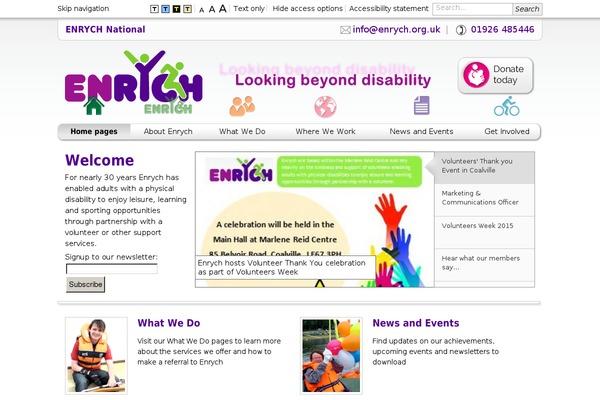The image size is (600, 400).
Task: Select the black background contrast icon
Action: pos(176,9)
